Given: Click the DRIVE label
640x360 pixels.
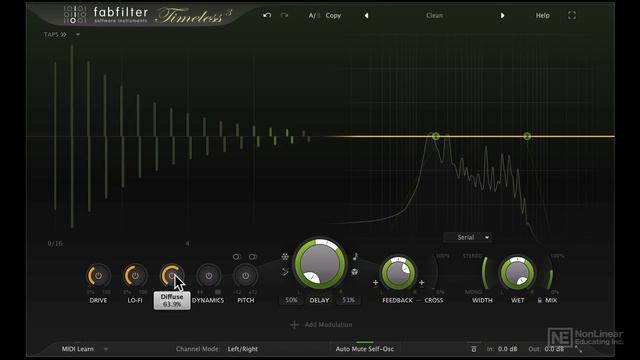Looking at the screenshot, I should 98,300.
